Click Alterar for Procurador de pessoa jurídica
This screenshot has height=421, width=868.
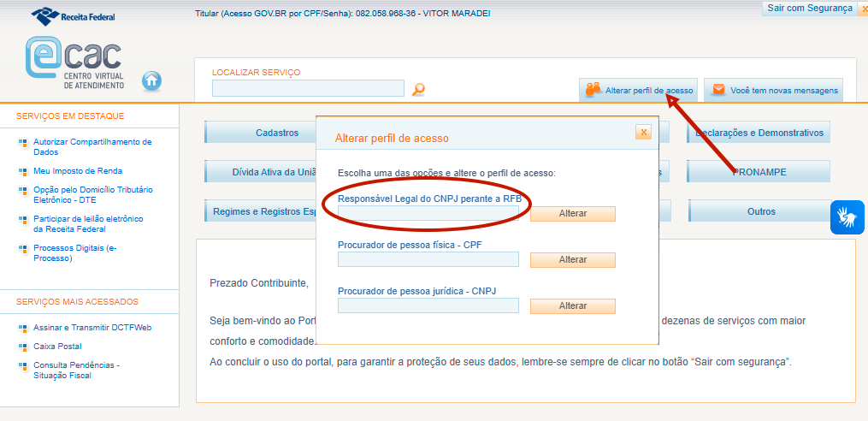click(572, 305)
